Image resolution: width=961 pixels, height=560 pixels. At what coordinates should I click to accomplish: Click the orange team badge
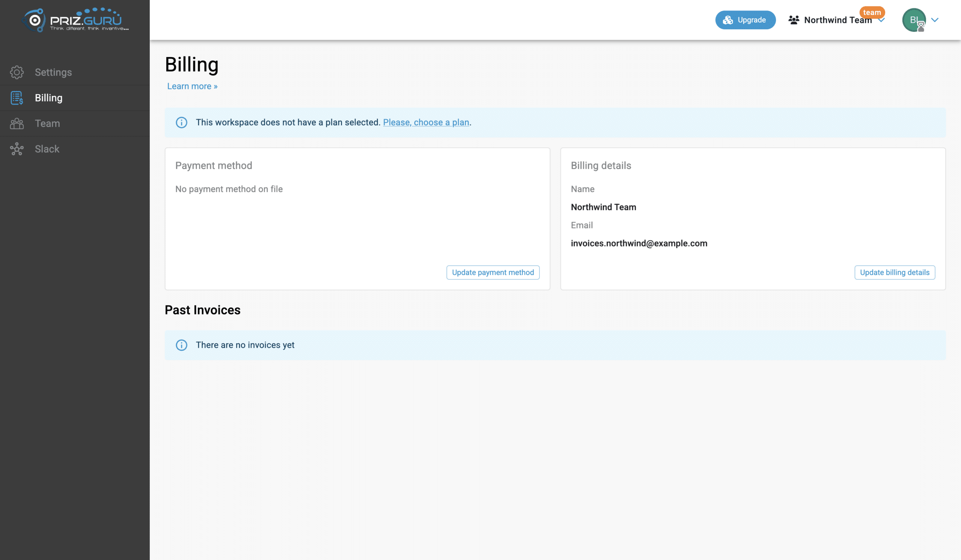click(871, 12)
